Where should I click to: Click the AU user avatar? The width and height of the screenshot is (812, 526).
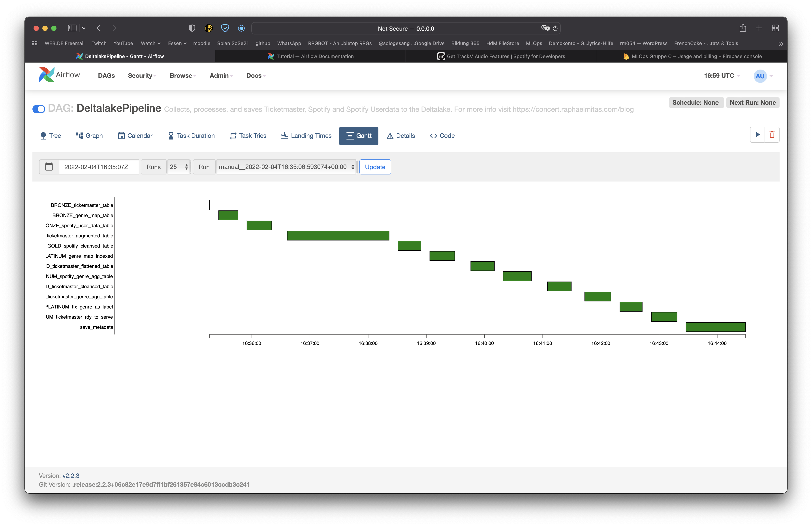(x=760, y=76)
